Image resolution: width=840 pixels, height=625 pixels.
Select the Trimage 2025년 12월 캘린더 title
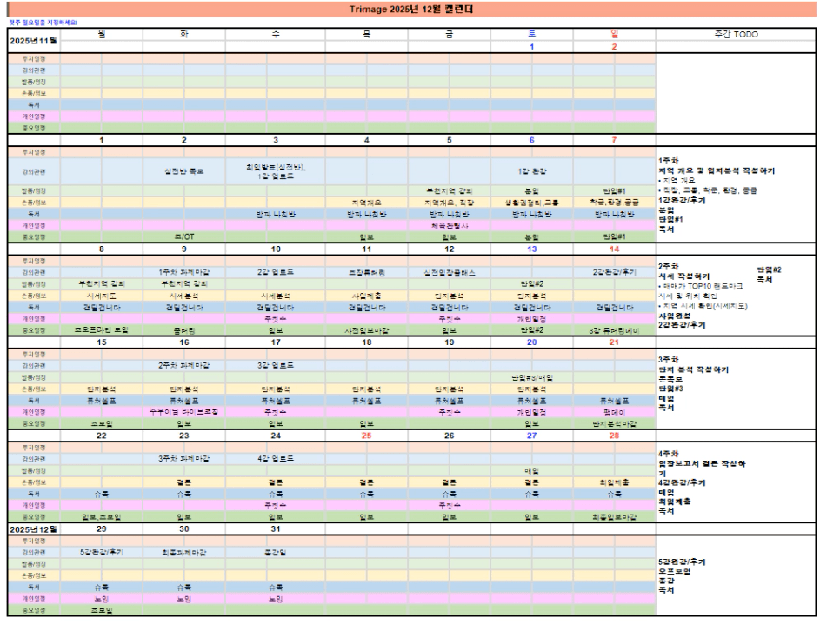[x=411, y=9]
